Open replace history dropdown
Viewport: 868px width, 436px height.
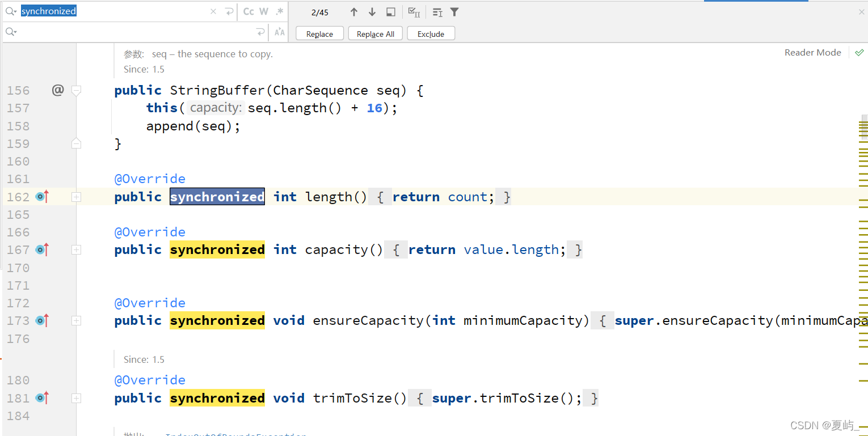pyautogui.click(x=11, y=32)
